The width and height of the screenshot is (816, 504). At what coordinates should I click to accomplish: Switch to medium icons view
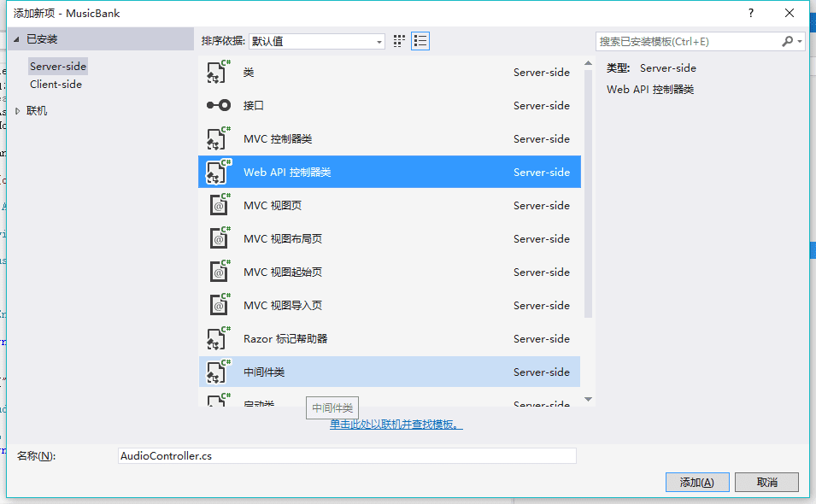coord(398,40)
